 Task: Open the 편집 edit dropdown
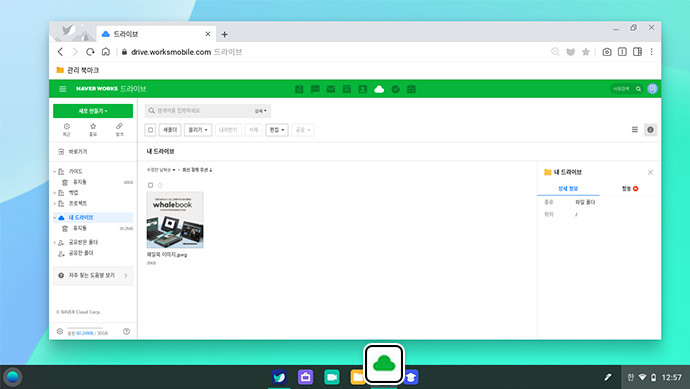[x=277, y=130]
